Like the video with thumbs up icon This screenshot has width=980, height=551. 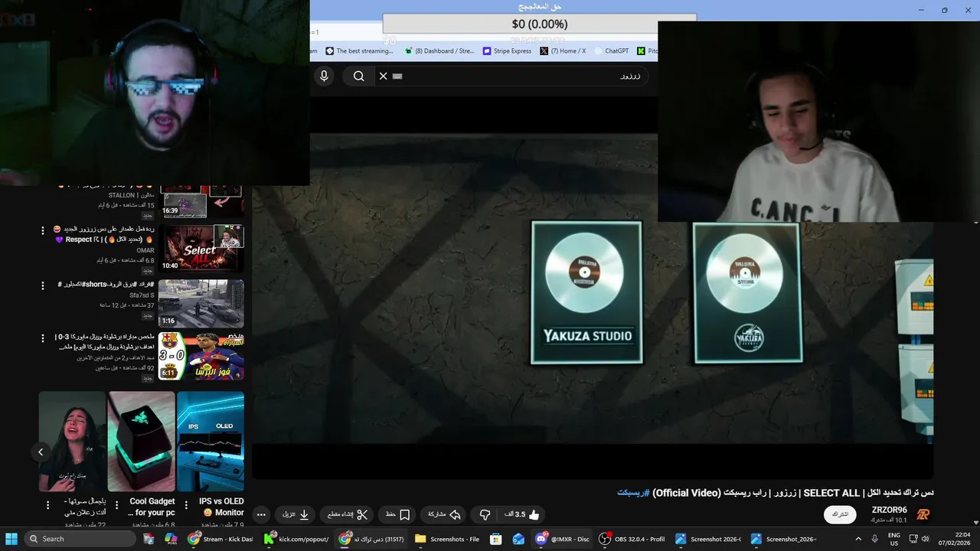pos(534,514)
